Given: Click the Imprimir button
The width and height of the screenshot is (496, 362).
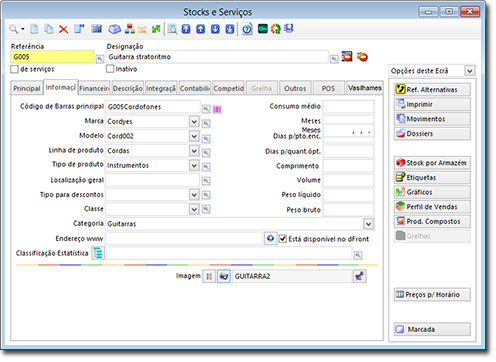Looking at the screenshot, I should click(432, 104).
